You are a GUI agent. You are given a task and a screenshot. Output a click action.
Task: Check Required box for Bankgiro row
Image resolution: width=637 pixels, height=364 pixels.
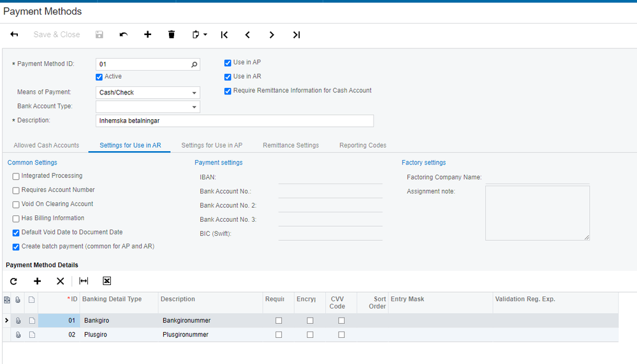coord(279,321)
